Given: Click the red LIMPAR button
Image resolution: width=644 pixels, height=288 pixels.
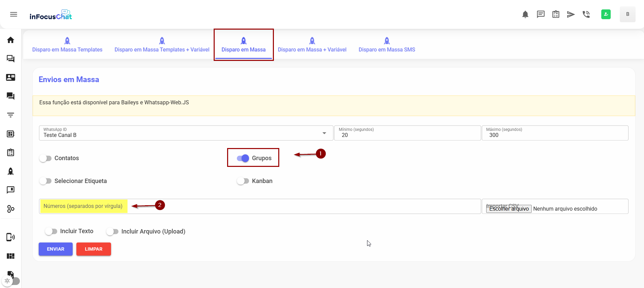Looking at the screenshot, I should point(94,249).
